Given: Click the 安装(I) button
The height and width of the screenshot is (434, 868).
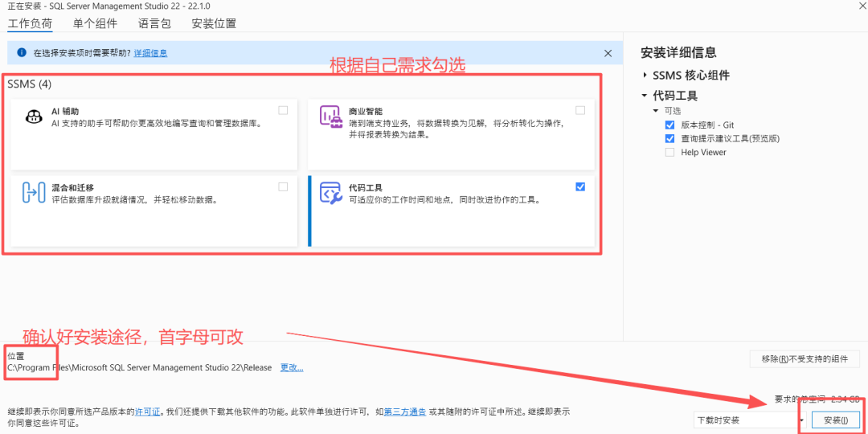Looking at the screenshot, I should pyautogui.click(x=835, y=420).
